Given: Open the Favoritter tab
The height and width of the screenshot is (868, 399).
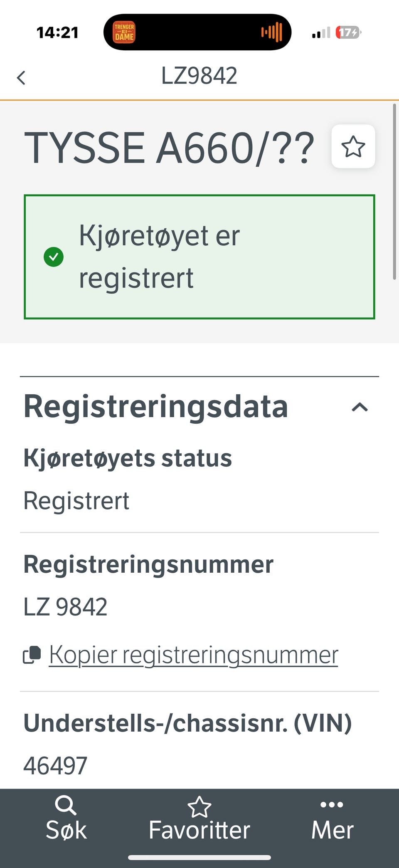Looking at the screenshot, I should tap(199, 819).
